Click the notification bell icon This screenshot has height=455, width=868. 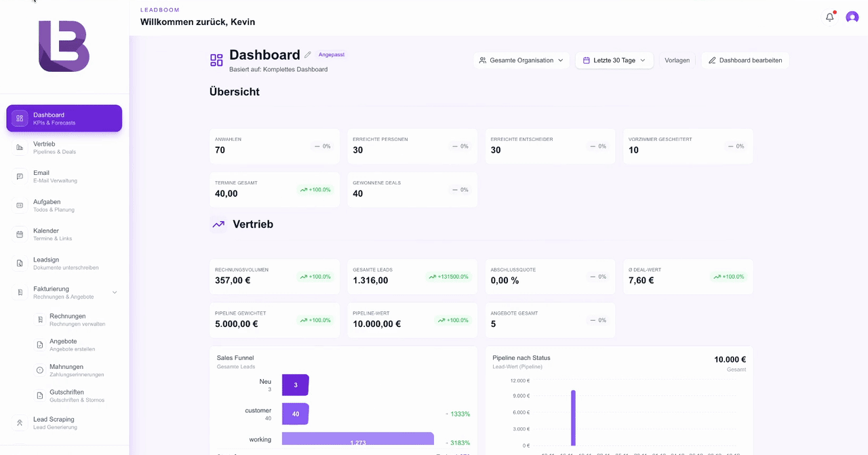tap(829, 16)
